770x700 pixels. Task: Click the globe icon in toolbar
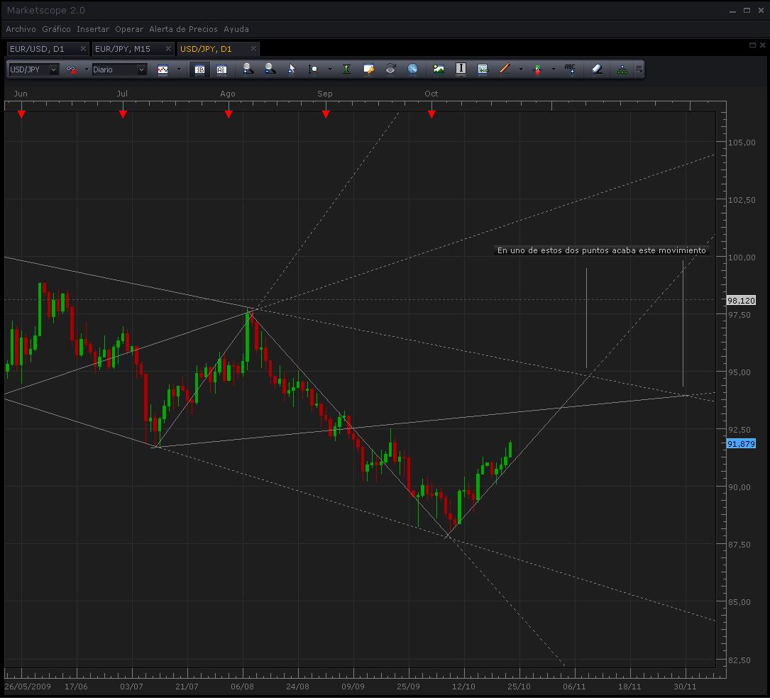click(412, 69)
